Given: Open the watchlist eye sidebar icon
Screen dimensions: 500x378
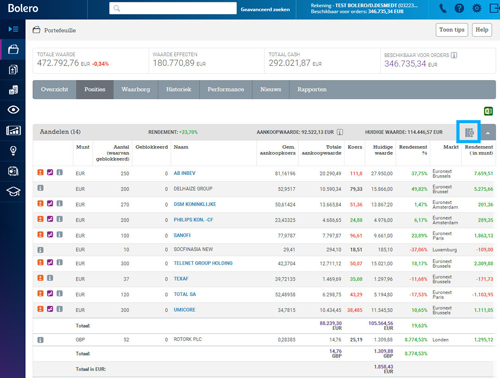Looking at the screenshot, I should [x=13, y=110].
